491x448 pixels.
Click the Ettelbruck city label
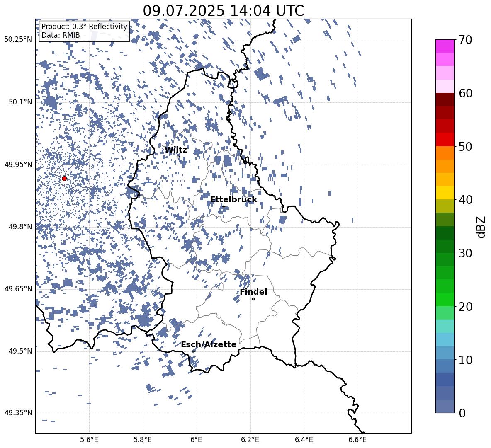pos(233,200)
